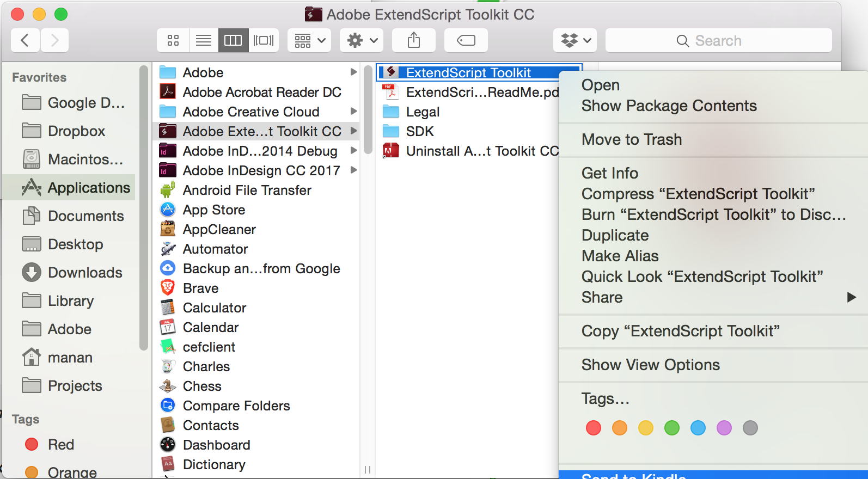Image resolution: width=868 pixels, height=479 pixels.
Task: Open the item arrangement dropdown
Action: pos(309,40)
